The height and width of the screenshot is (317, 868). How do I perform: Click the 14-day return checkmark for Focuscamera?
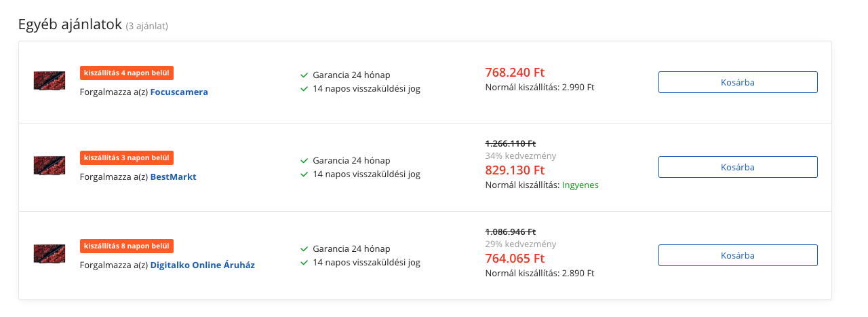(x=304, y=89)
